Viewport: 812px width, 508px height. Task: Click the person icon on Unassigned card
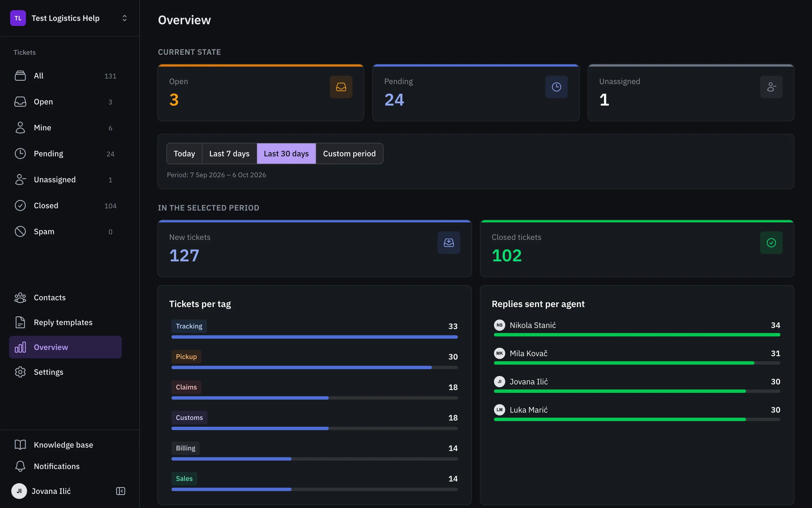point(771,87)
